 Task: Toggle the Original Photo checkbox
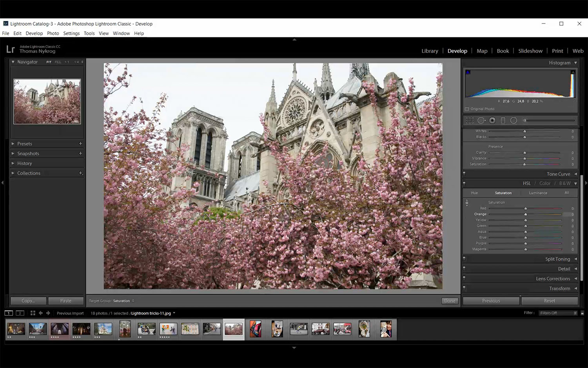467,109
